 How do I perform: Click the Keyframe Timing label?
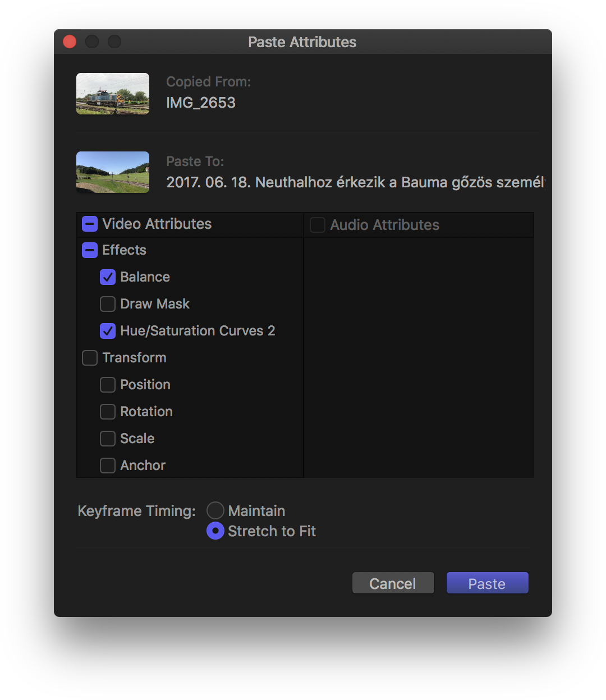point(137,511)
